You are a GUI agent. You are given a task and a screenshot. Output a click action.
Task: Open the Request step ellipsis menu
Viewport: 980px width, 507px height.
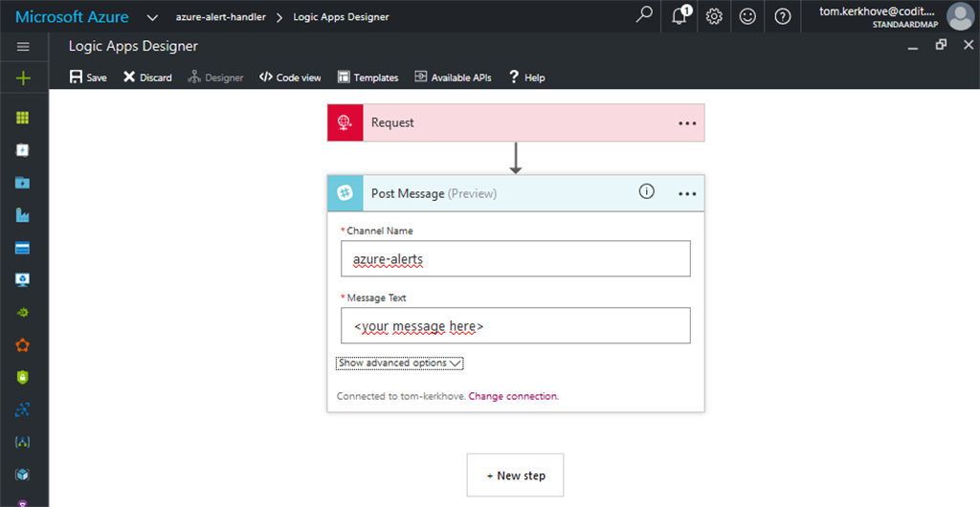[687, 123]
